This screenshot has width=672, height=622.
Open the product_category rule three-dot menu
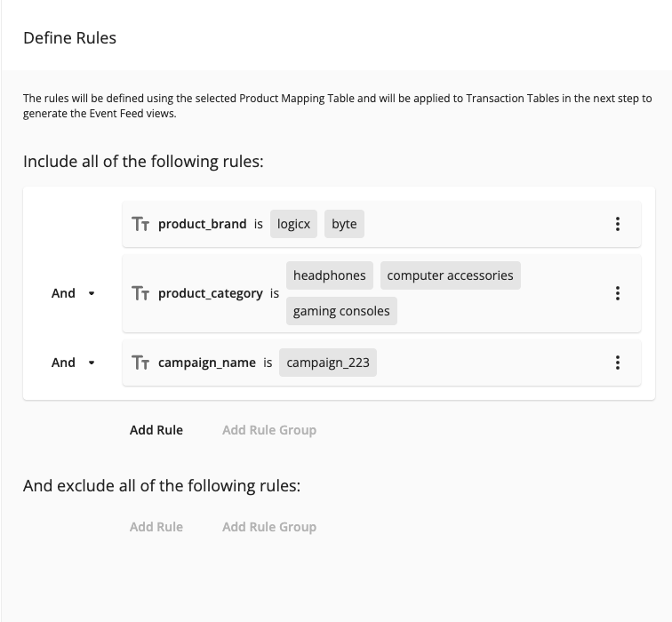point(618,293)
